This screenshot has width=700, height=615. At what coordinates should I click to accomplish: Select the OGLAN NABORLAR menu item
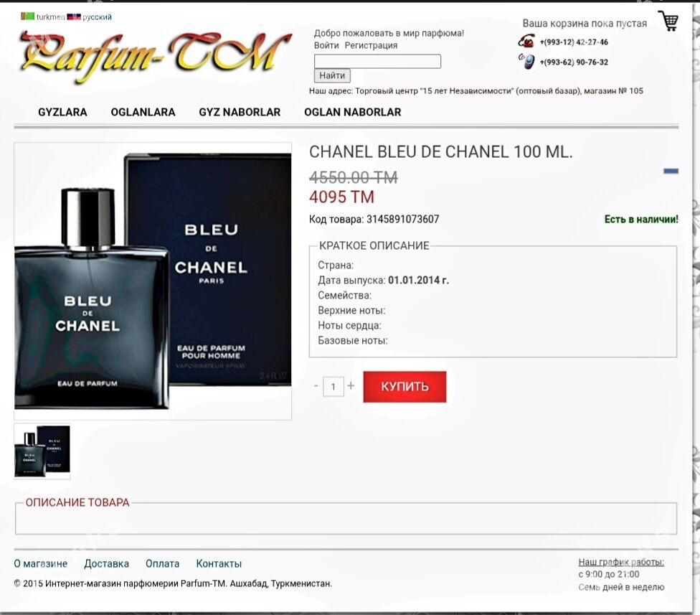click(x=353, y=112)
